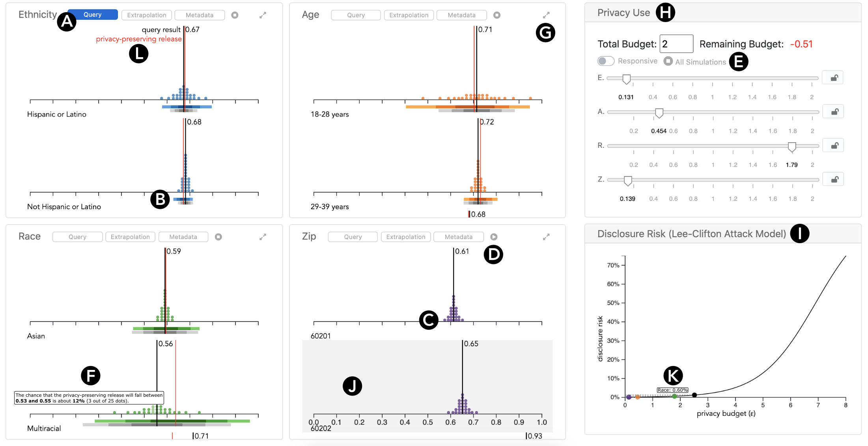Viewport: 868px width, 446px height.
Task: Stop the Race panel simulation
Action: pos(218,237)
